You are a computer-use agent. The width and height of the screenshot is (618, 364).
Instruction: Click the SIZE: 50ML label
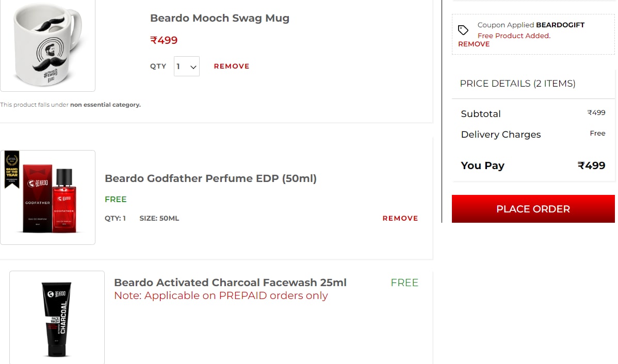pyautogui.click(x=159, y=218)
